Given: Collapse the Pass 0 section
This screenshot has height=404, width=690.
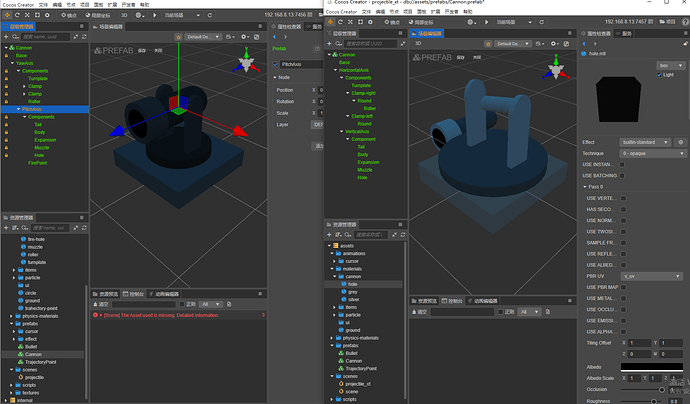Looking at the screenshot, I should [x=585, y=187].
